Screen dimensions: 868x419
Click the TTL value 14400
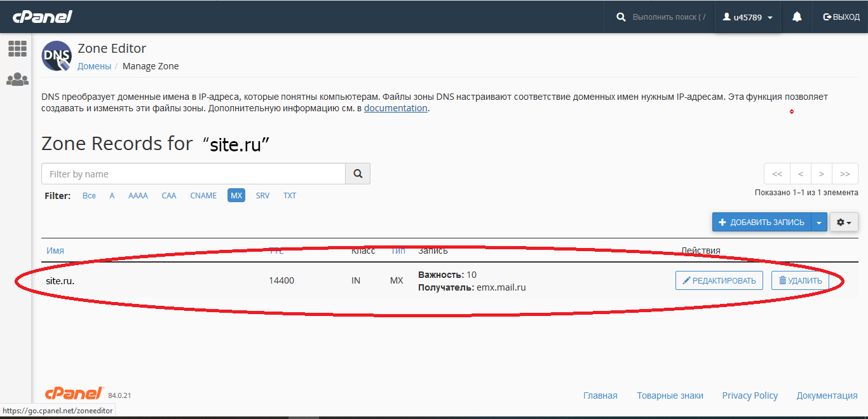click(281, 280)
